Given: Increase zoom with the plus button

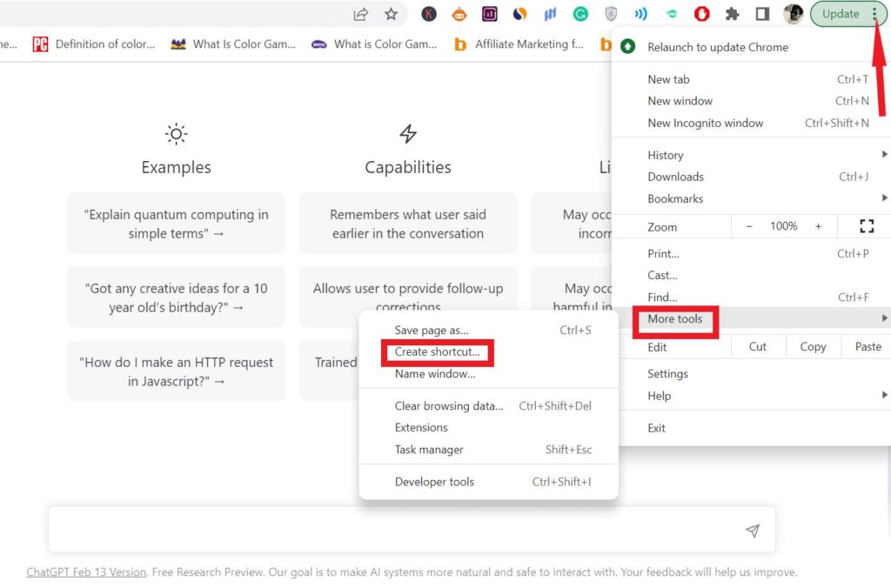Looking at the screenshot, I should click(x=818, y=226).
